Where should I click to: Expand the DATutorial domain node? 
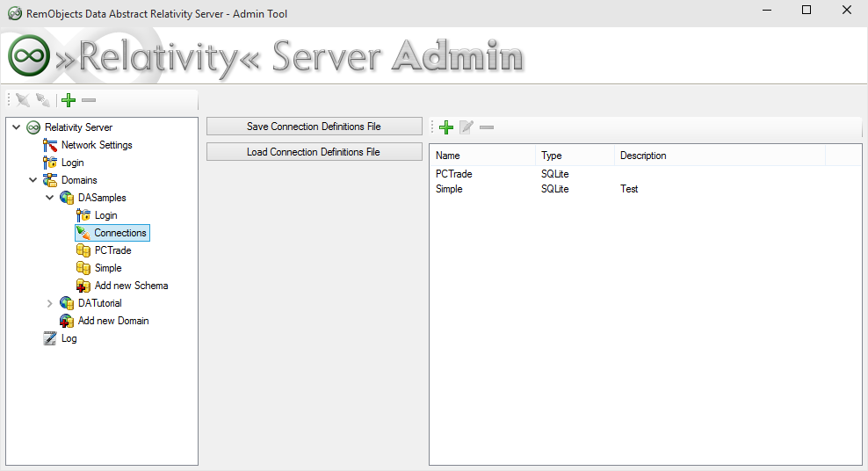pos(50,303)
